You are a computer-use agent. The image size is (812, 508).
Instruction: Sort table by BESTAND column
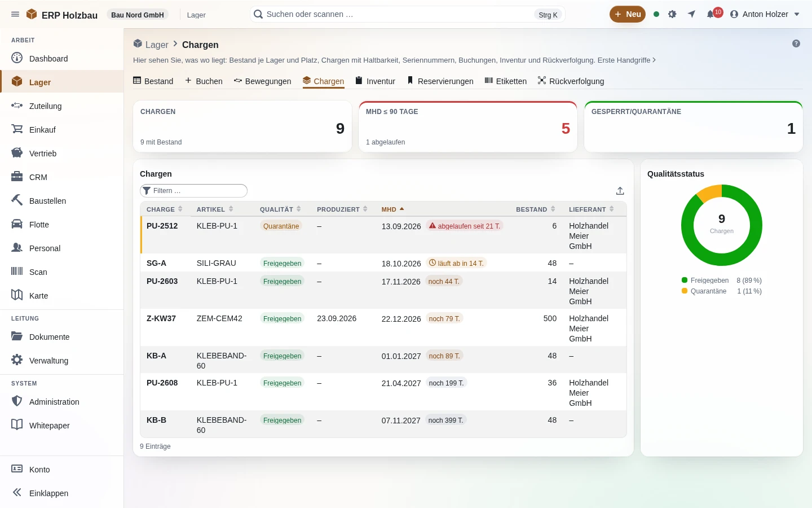point(536,209)
